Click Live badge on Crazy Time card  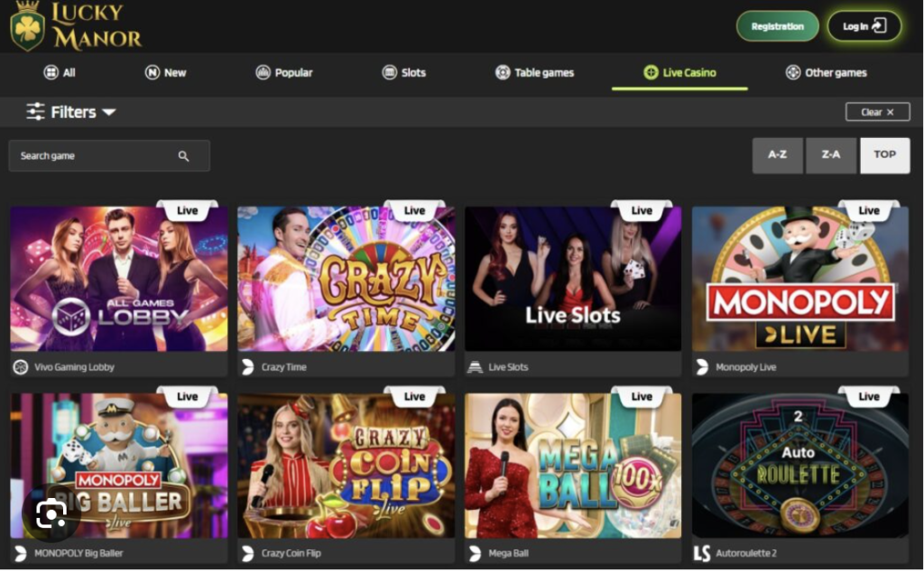[x=415, y=210]
